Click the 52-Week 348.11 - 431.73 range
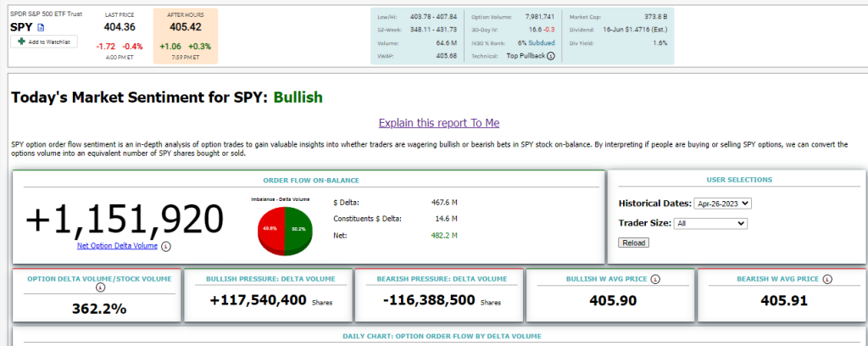The image size is (868, 346). pyautogui.click(x=433, y=30)
